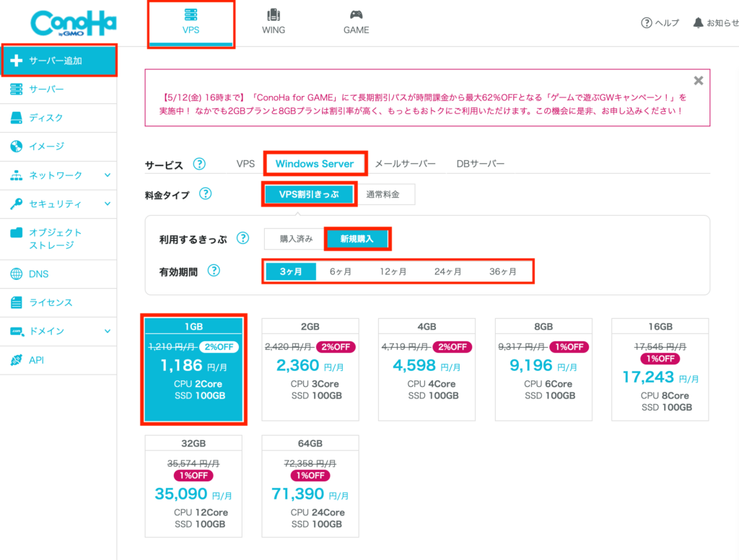Click the VPS server stack icon

[x=191, y=14]
